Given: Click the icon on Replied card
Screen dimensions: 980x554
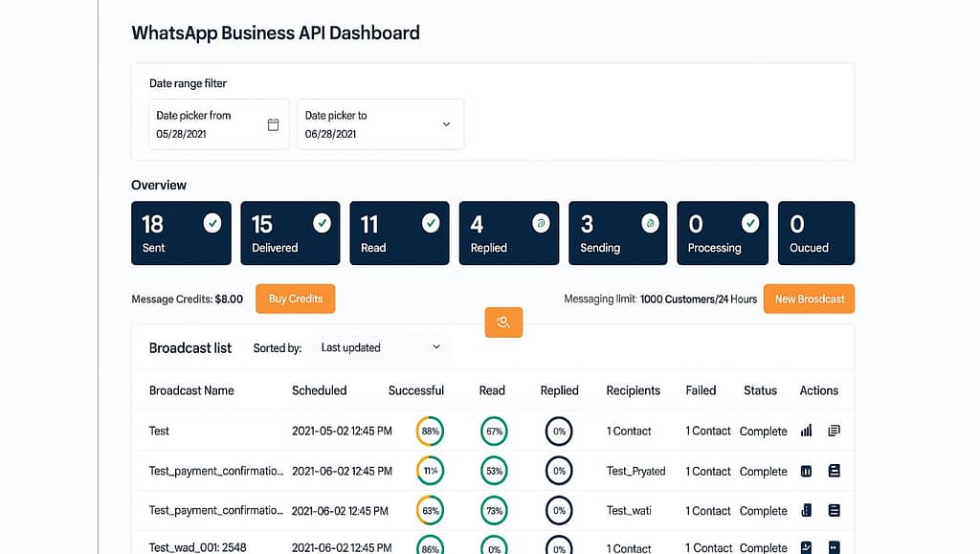Looking at the screenshot, I should (541, 223).
